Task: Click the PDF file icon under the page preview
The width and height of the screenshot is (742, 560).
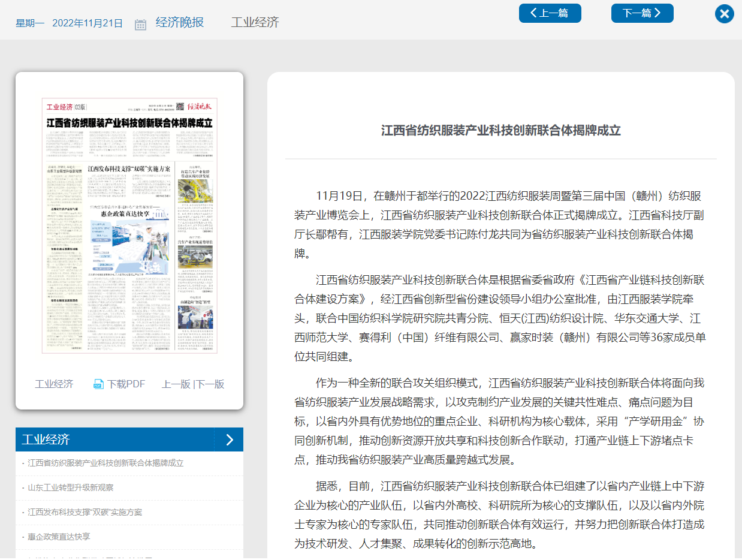Action: click(99, 384)
